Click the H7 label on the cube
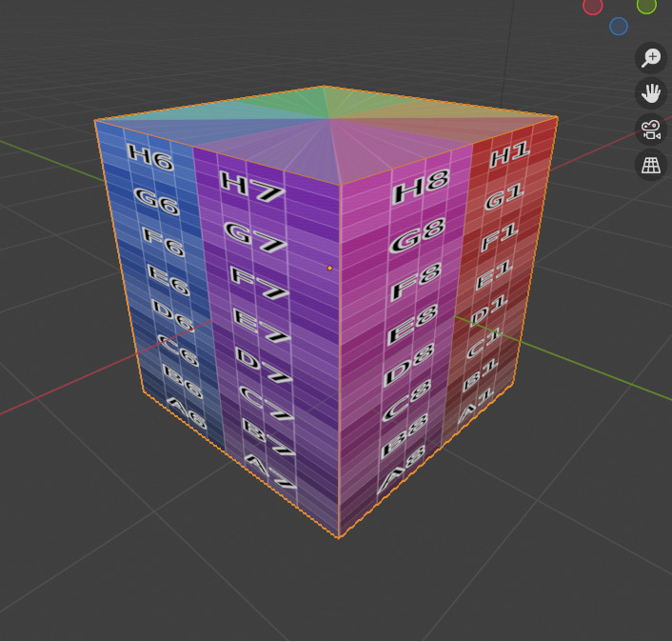The height and width of the screenshot is (641, 672). pos(251,187)
